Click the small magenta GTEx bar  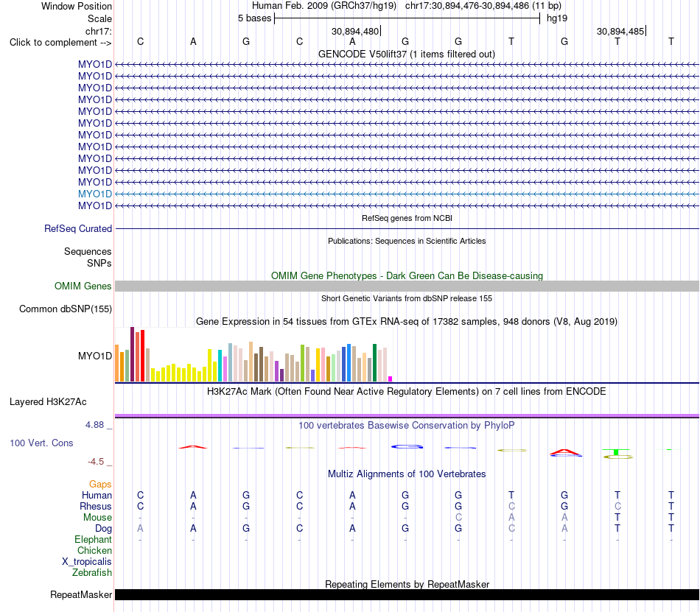pyautogui.click(x=391, y=379)
